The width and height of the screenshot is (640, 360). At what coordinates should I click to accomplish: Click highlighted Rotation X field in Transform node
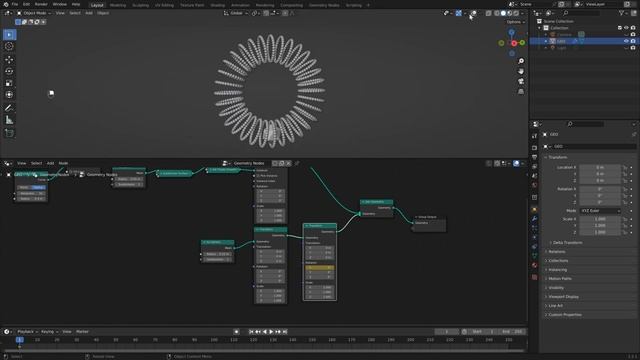[320, 268]
